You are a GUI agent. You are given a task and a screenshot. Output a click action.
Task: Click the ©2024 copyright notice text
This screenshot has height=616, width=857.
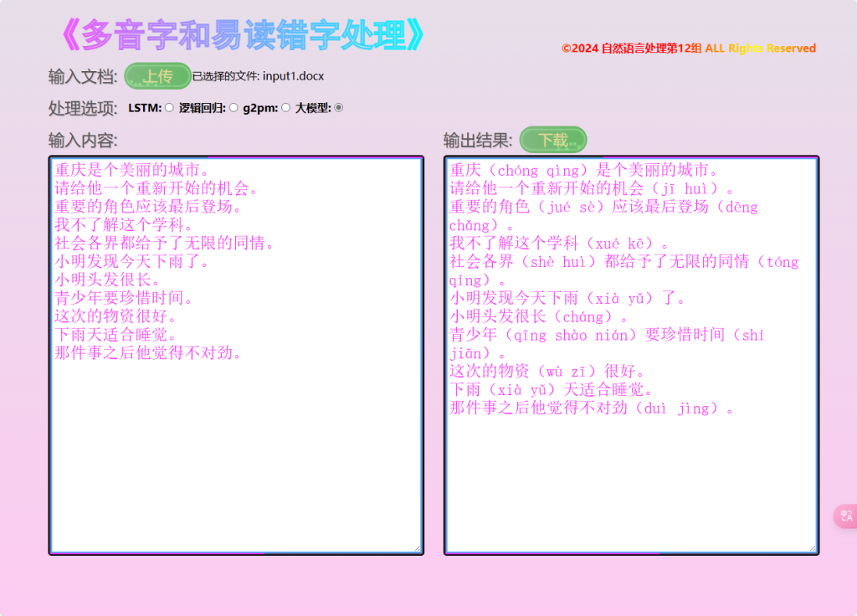[x=688, y=49]
